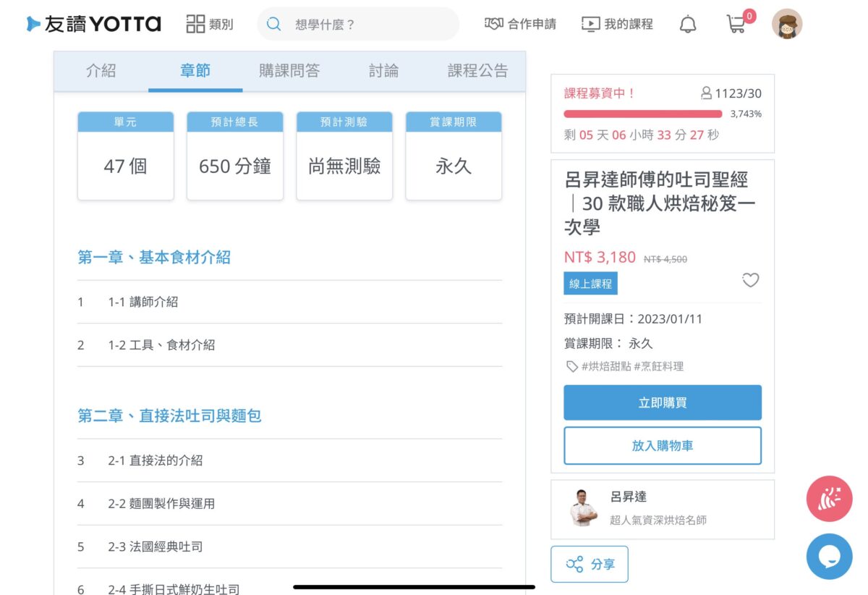Image resolution: width=868 pixels, height=595 pixels.
Task: Click the NT$ 3,180 price
Action: click(x=600, y=257)
